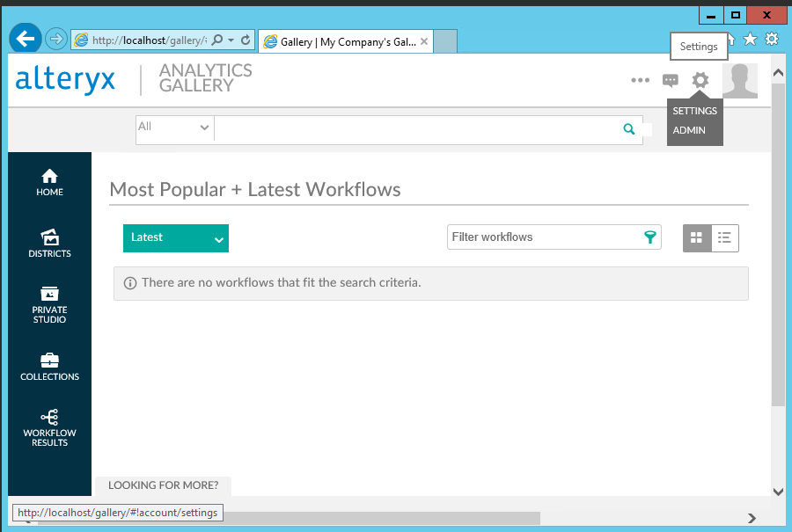Click the LOOKING FOR MORE link
The height and width of the screenshot is (532, 792).
163,485
